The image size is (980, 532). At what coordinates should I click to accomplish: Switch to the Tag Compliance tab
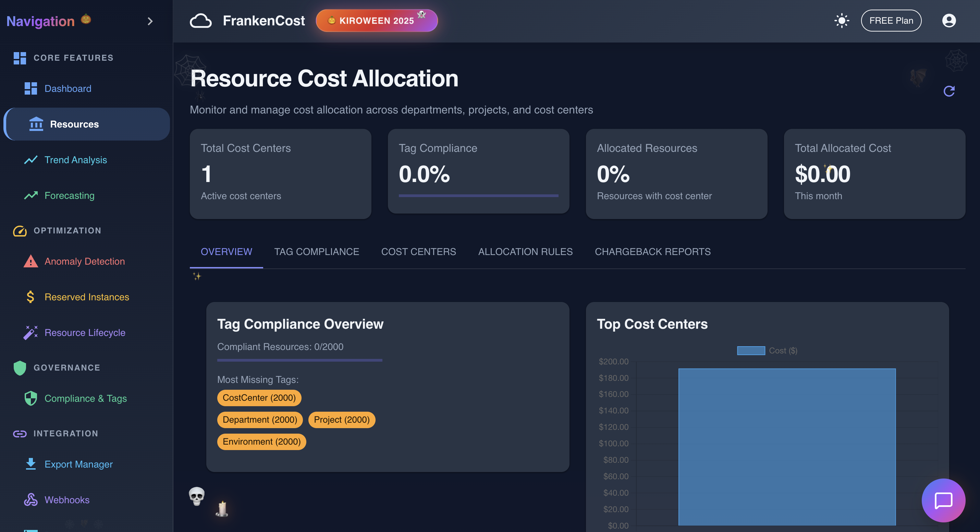click(316, 252)
